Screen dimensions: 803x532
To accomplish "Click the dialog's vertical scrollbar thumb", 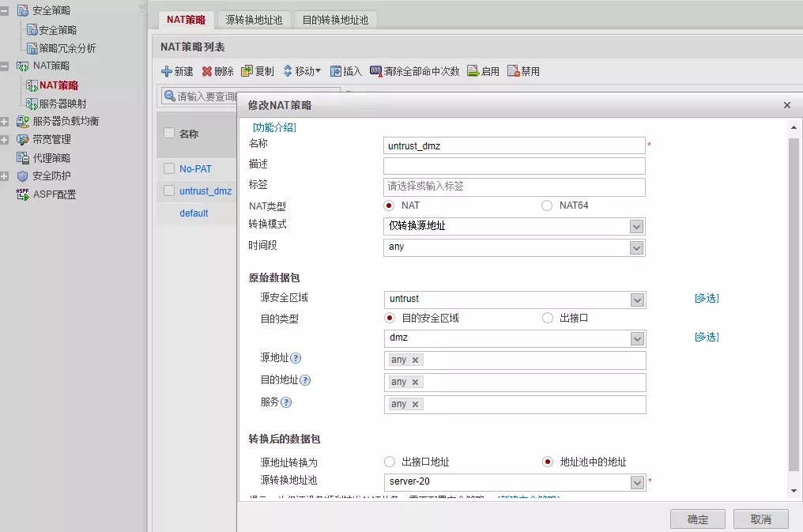I will click(x=794, y=300).
